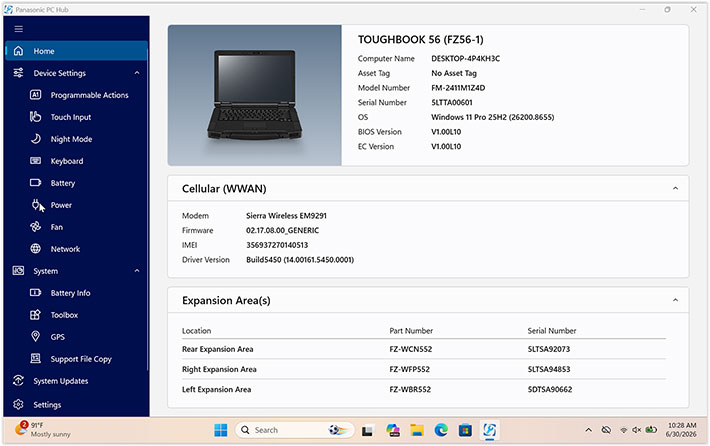Click modem name Sierra Wireless EM9291
Screen dimensions: 710x446
tap(286, 216)
